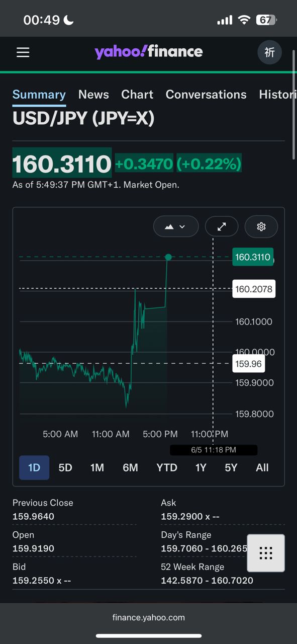
Task: Switch to the News tab
Action: (x=93, y=95)
